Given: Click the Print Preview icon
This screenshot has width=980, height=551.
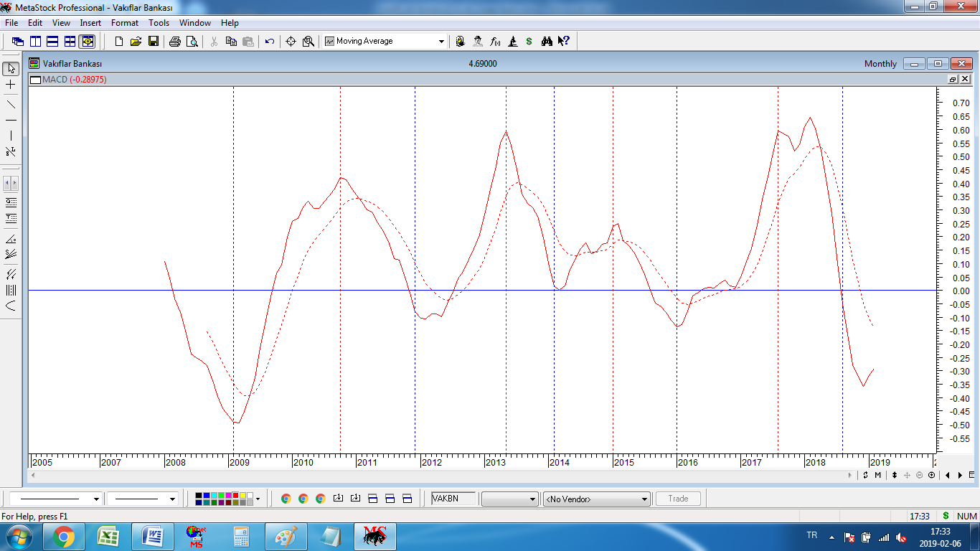Looking at the screenshot, I should 192,42.
